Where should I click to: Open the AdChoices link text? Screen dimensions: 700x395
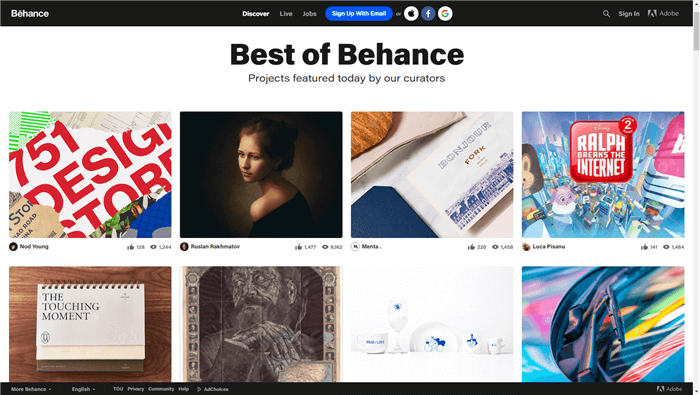coord(216,389)
